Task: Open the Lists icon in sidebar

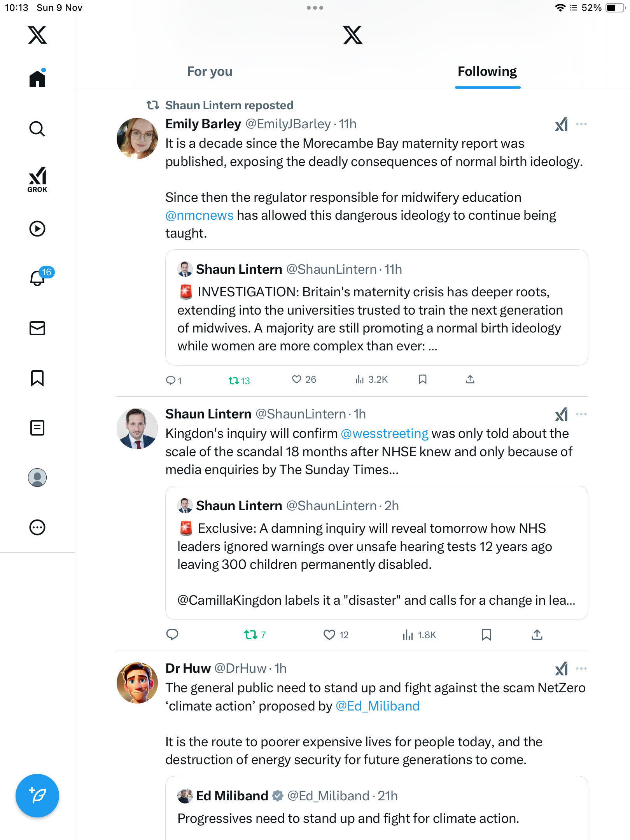Action: pos(37,428)
